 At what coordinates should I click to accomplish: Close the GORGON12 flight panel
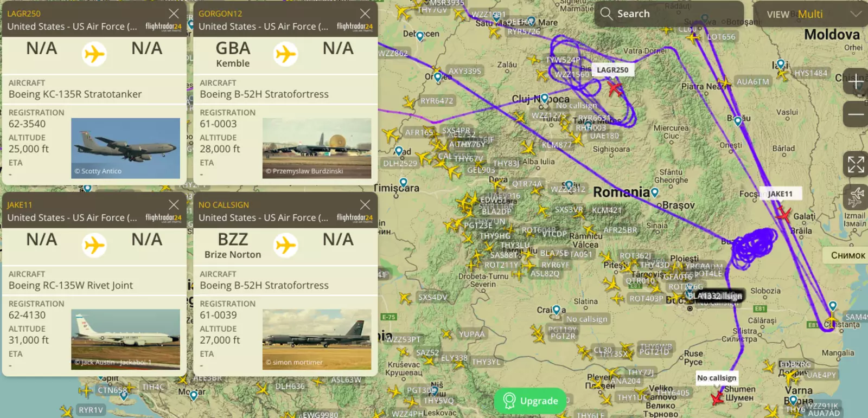(365, 14)
